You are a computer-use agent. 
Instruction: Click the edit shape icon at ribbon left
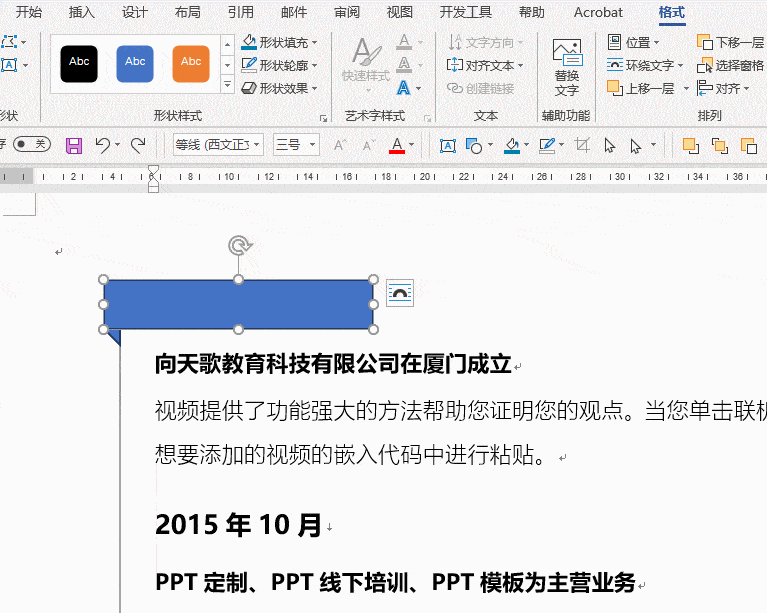(x=9, y=42)
